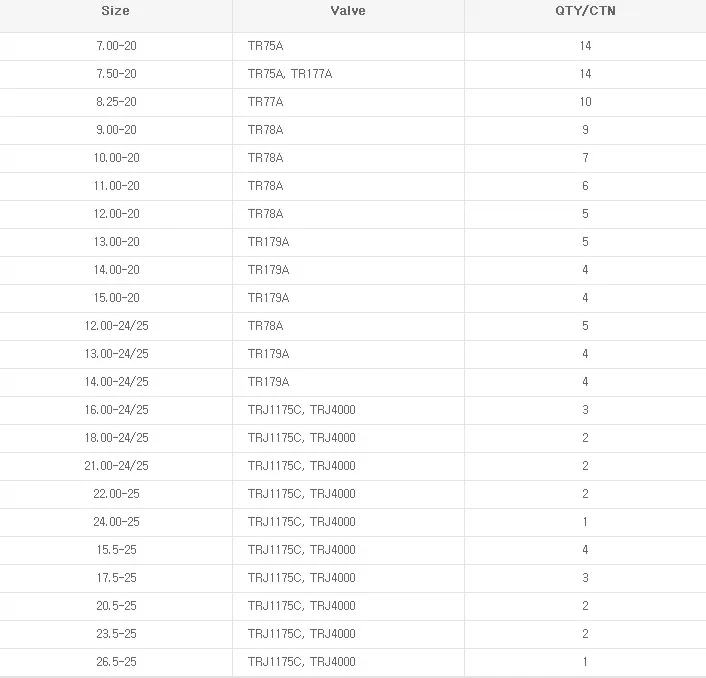The width and height of the screenshot is (706, 678).
Task: Select the 18.00-24/25 size cell
Action: [x=115, y=438]
